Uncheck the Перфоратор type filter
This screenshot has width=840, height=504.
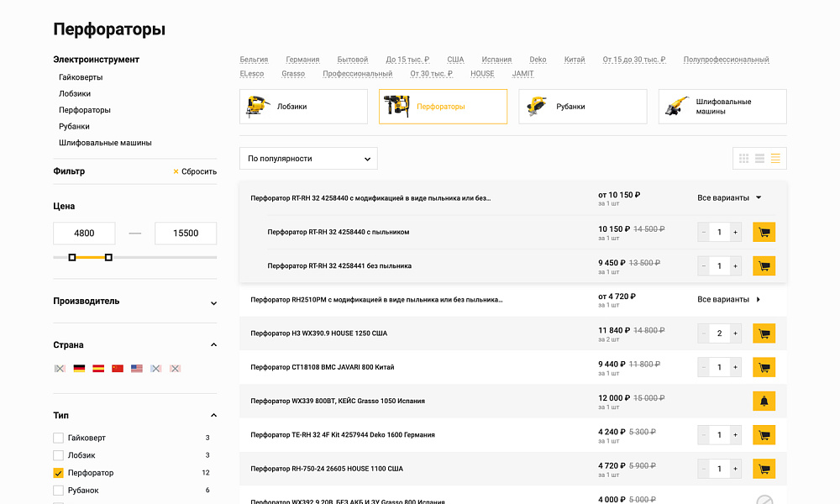[x=57, y=472]
